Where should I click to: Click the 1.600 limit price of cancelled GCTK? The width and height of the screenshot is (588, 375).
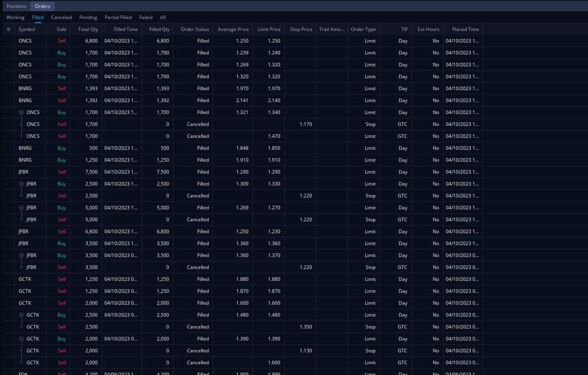(x=274, y=363)
